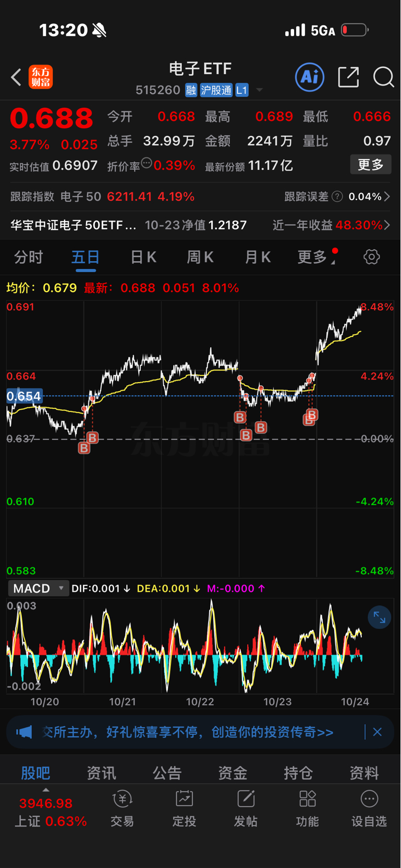The width and height of the screenshot is (401, 868).
Task: Tap the 上证 3946.98 index ticker
Action: (x=50, y=812)
